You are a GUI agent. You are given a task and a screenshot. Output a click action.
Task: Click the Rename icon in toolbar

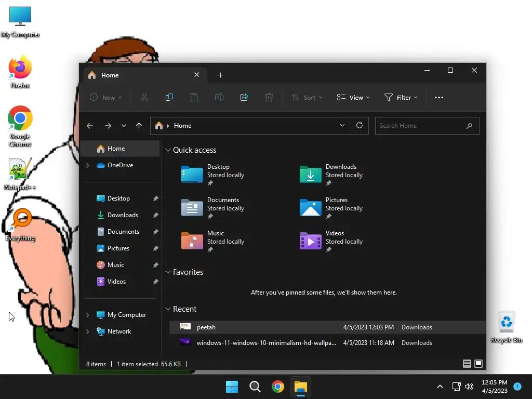(219, 97)
